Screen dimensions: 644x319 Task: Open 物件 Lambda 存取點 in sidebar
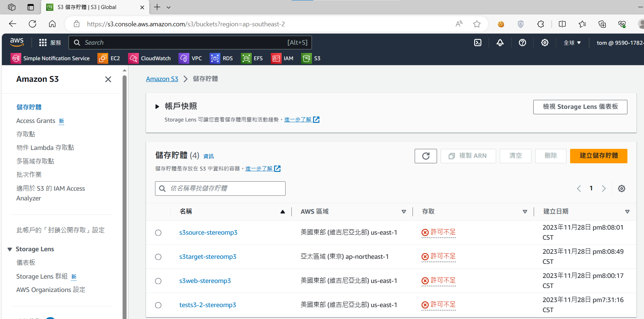[45, 147]
